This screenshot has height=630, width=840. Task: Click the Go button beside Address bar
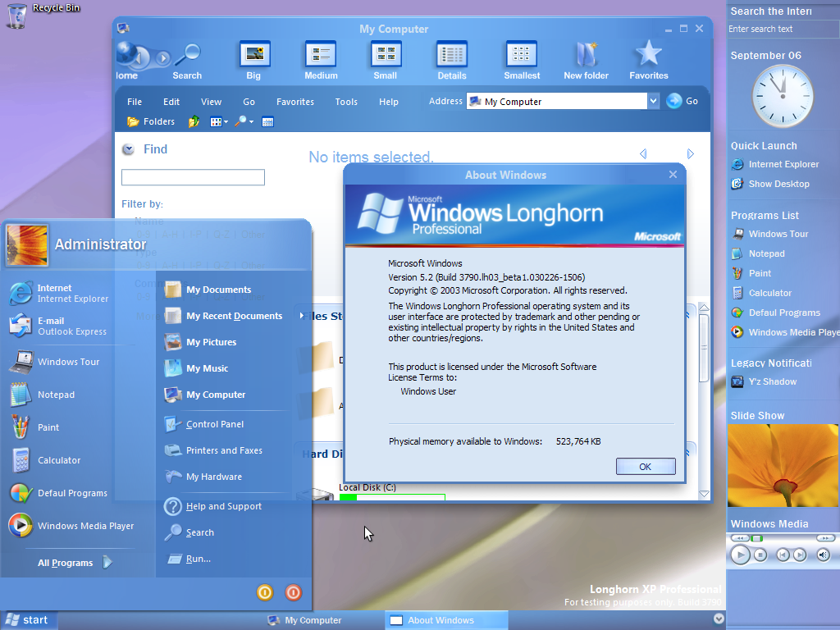682,101
